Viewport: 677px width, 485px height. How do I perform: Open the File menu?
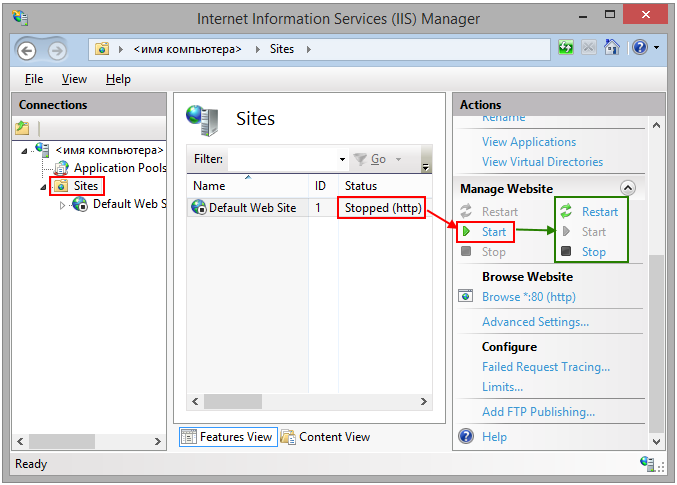34,79
